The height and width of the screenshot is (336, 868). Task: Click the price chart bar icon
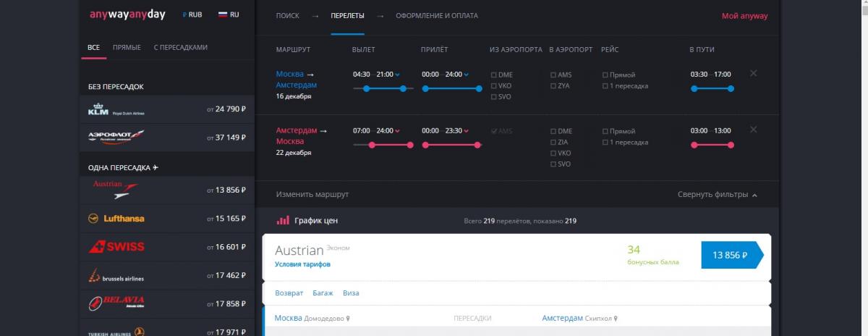pyautogui.click(x=283, y=221)
